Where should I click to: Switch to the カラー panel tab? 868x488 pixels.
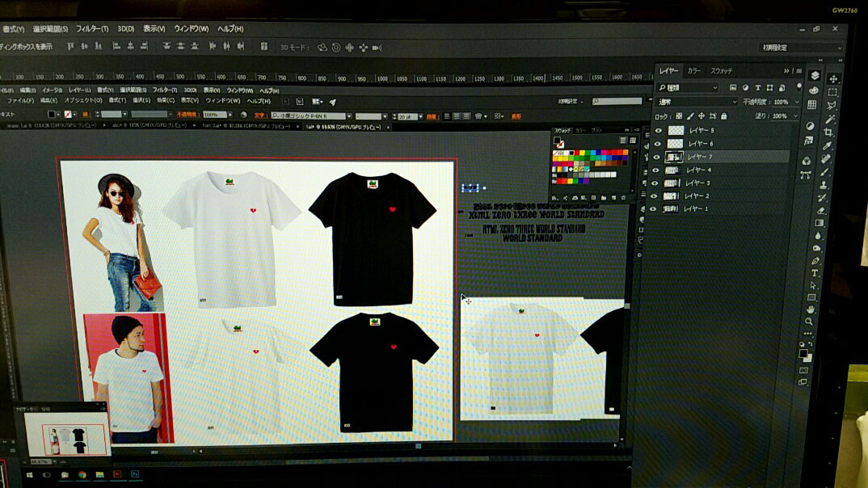click(693, 71)
